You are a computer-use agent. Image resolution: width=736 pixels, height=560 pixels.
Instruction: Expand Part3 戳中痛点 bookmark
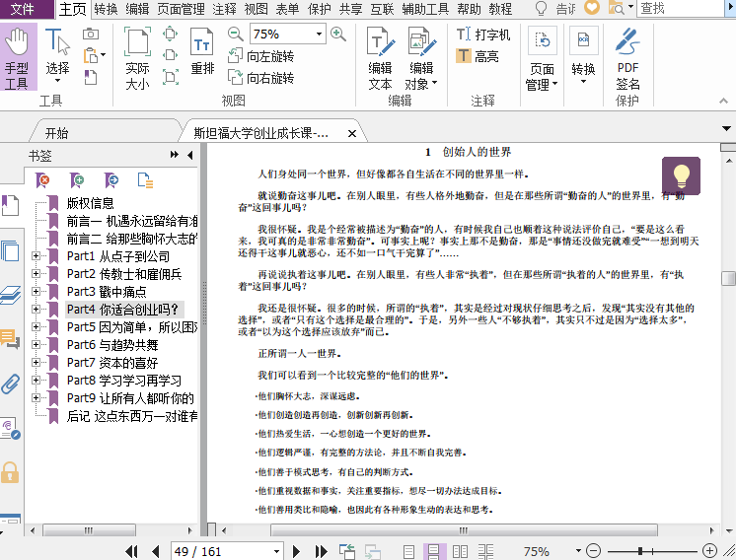pos(36,291)
